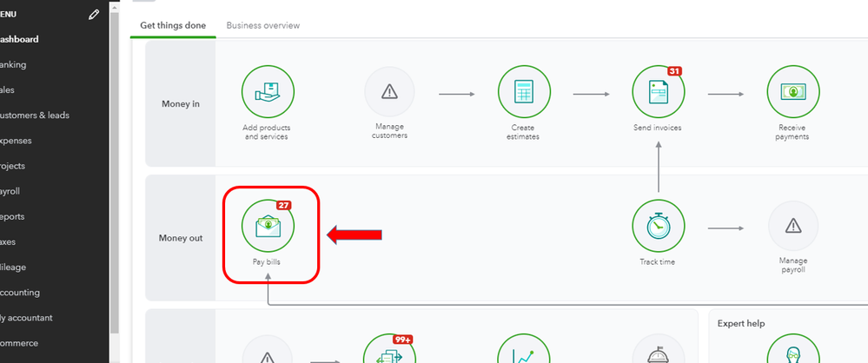Click the Manage payroll label
The image size is (868, 363).
point(792,265)
